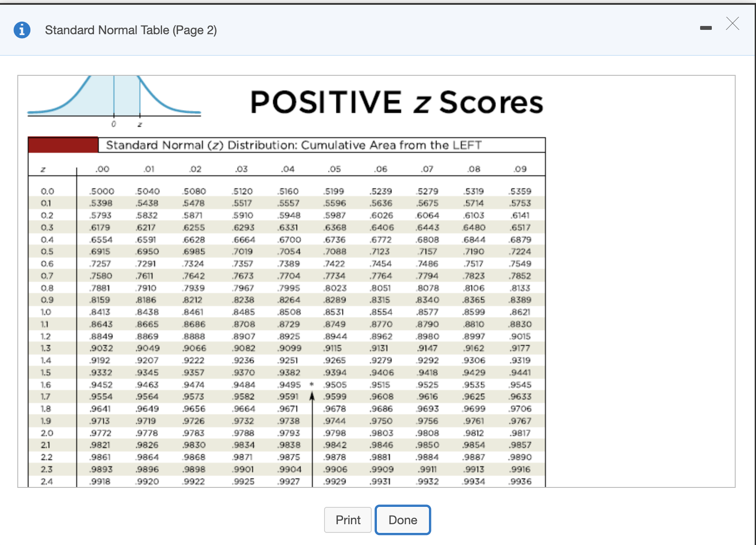Click the value .9936 in row 2.4

point(520,481)
